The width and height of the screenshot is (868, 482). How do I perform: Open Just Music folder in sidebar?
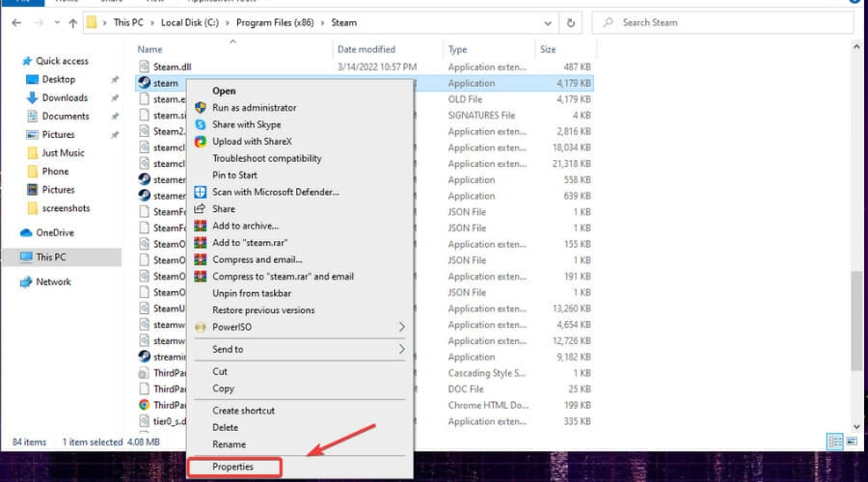coord(63,152)
